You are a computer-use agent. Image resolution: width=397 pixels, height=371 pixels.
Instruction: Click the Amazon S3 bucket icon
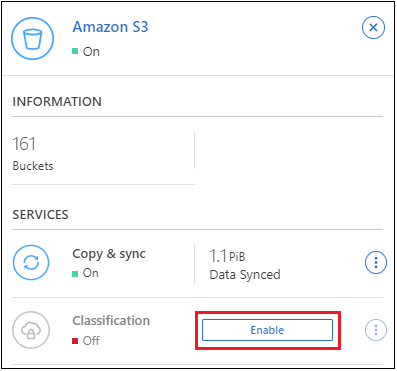pyautogui.click(x=32, y=38)
